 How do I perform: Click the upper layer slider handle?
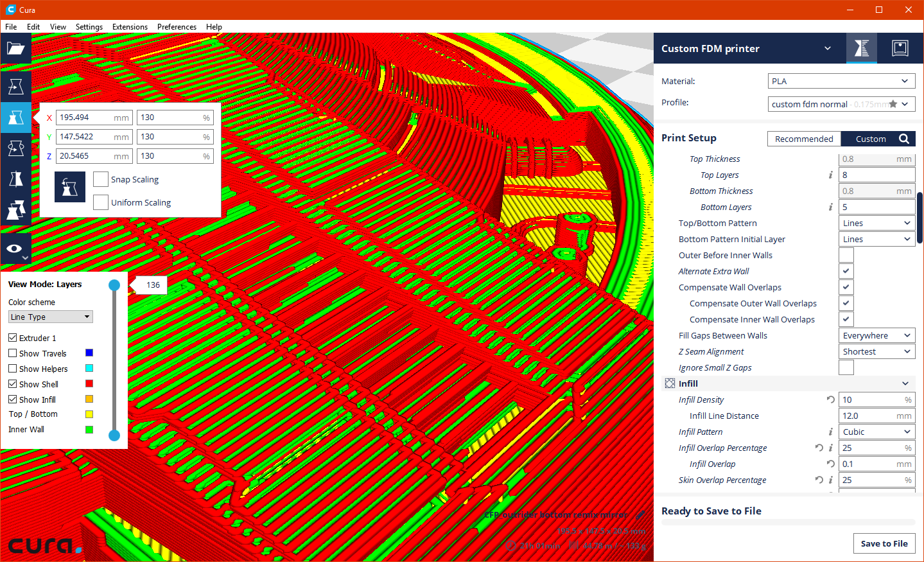(114, 285)
